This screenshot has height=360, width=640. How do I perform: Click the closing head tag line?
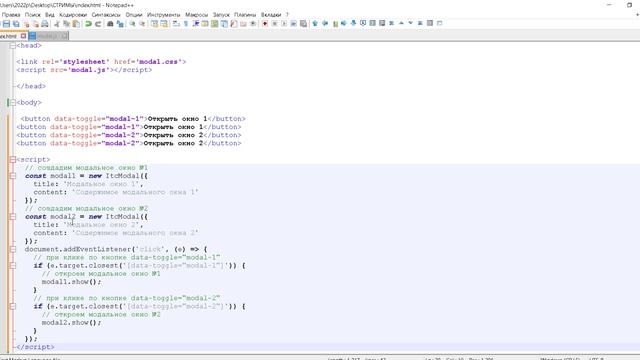click(31, 86)
